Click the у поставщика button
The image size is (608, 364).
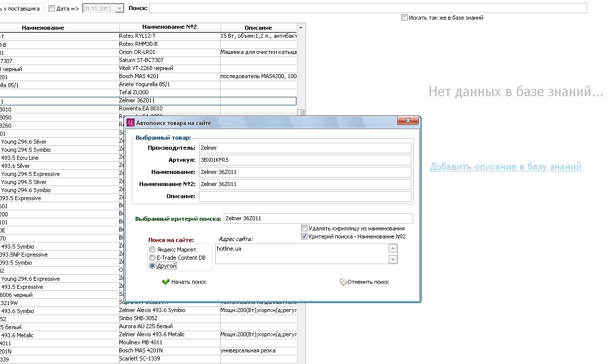point(22,9)
